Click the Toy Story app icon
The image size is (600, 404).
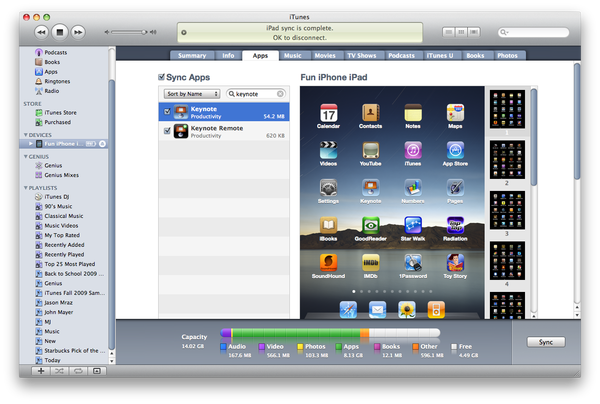(x=455, y=263)
